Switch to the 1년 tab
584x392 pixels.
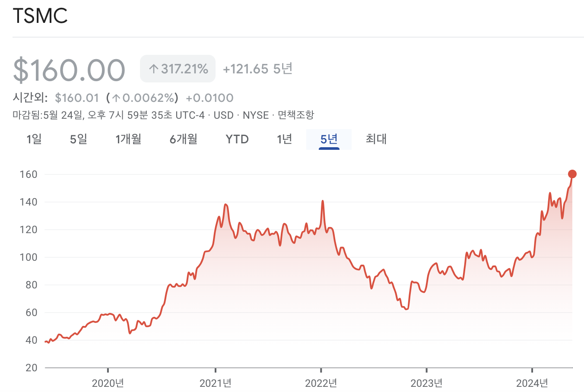click(x=284, y=139)
